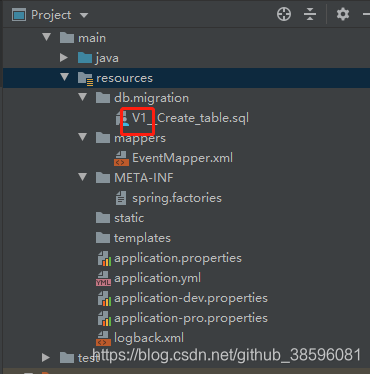Viewport: 370px width, 374px height.
Task: Click the mappers folder icon
Action: point(103,138)
